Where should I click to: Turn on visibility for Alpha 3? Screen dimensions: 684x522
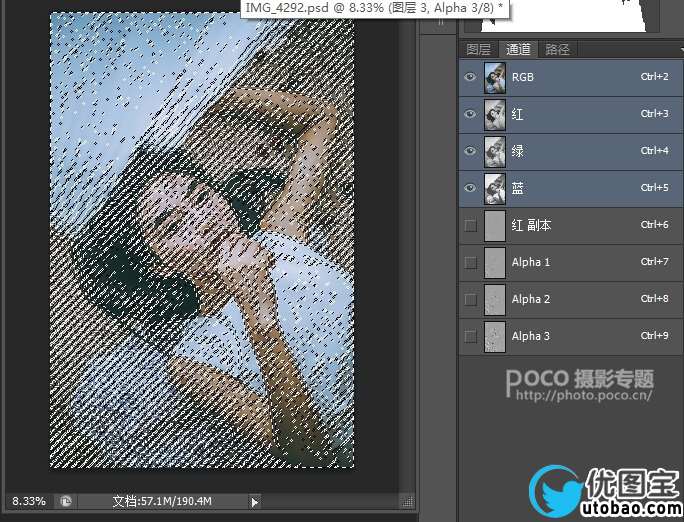471,336
